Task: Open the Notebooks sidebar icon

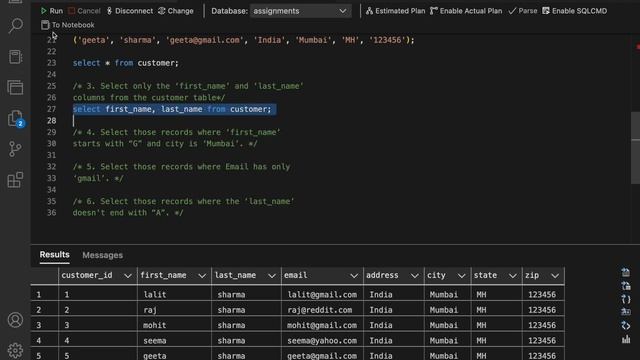Action: pos(15,57)
